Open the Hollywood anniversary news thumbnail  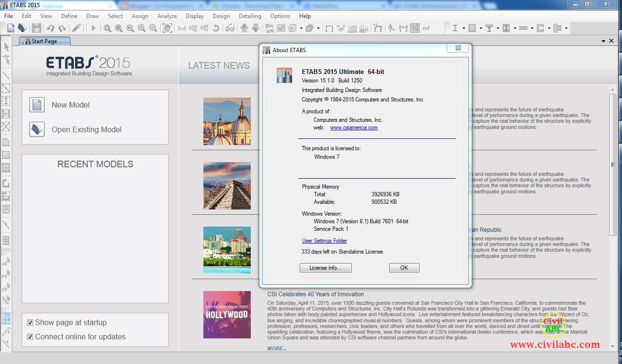[x=227, y=315]
